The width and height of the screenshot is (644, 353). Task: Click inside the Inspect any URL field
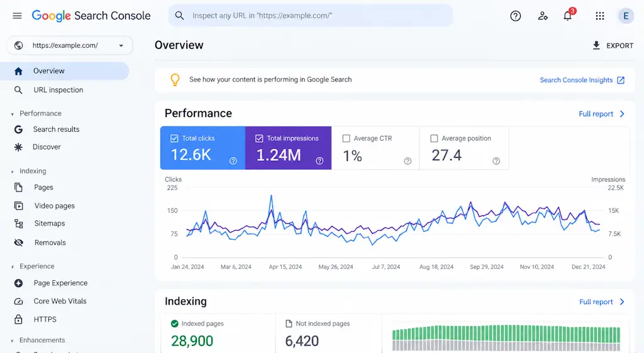point(311,16)
